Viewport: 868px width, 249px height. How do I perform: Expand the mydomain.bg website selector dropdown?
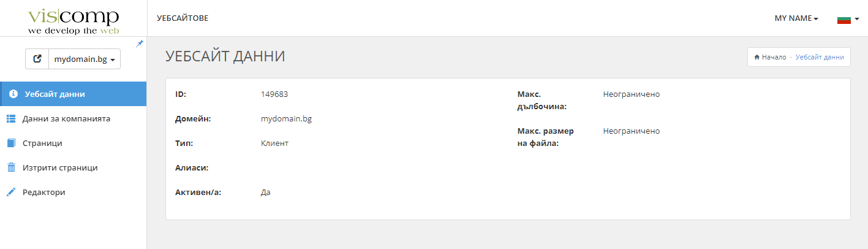(85, 59)
